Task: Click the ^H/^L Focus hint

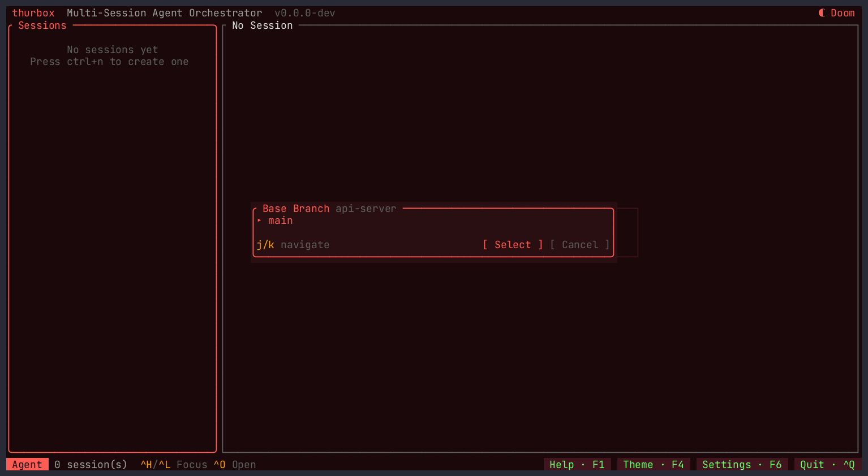Action: (x=174, y=465)
